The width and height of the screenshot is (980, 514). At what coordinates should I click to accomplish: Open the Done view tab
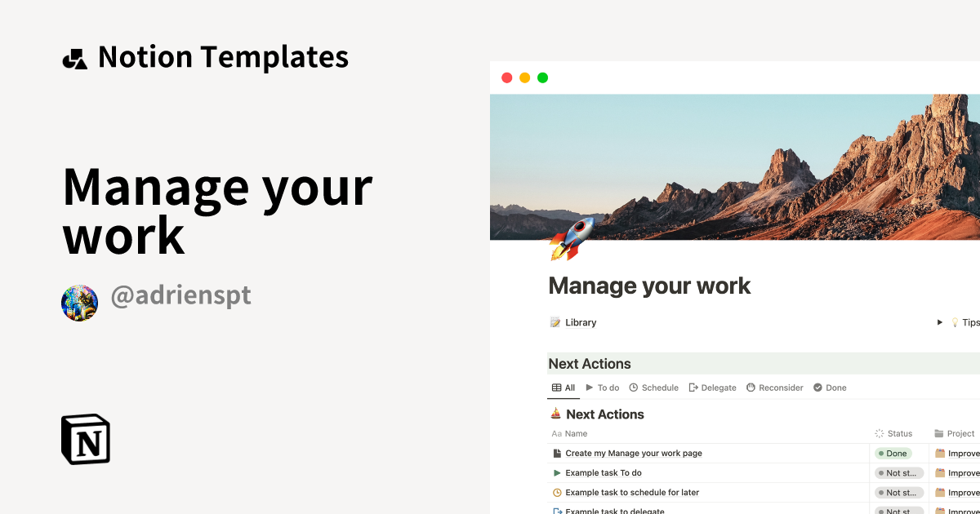tap(830, 388)
